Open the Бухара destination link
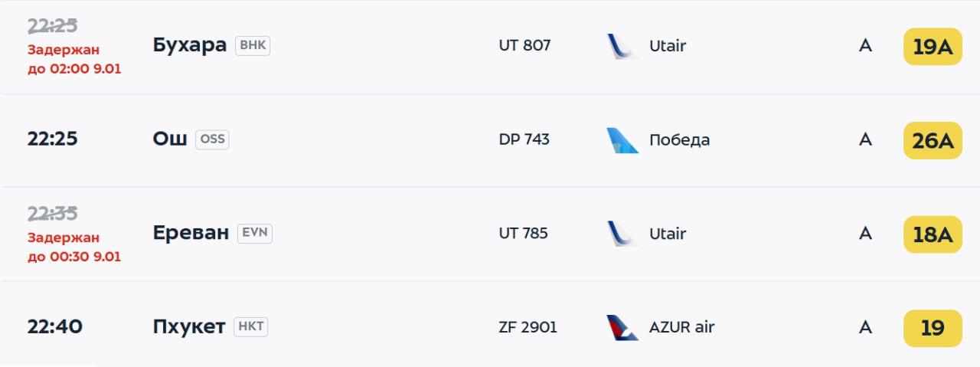This screenshot has height=367, width=980. 190,45
